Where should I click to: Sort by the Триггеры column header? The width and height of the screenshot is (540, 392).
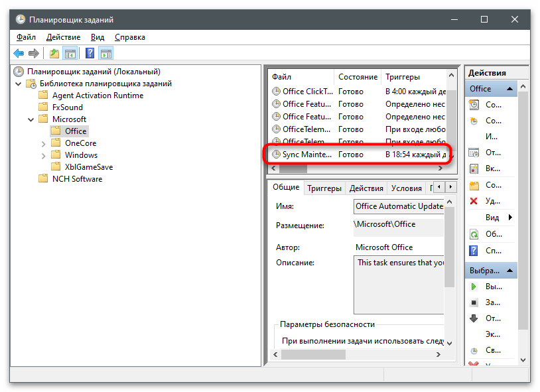[413, 77]
